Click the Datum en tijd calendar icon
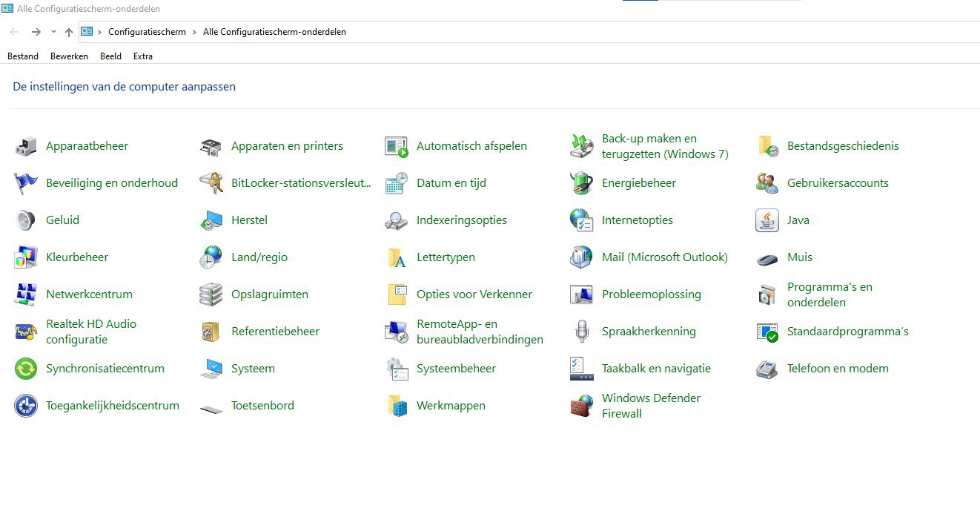The width and height of the screenshot is (980, 517). [x=397, y=183]
